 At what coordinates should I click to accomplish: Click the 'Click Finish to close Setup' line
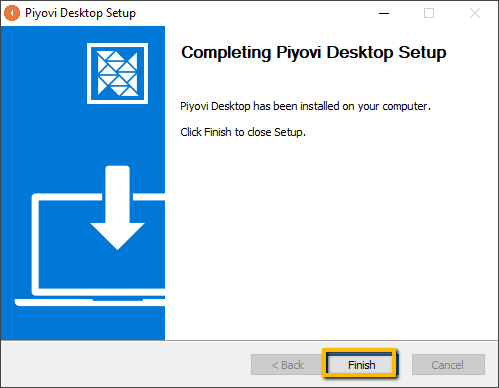[243, 132]
